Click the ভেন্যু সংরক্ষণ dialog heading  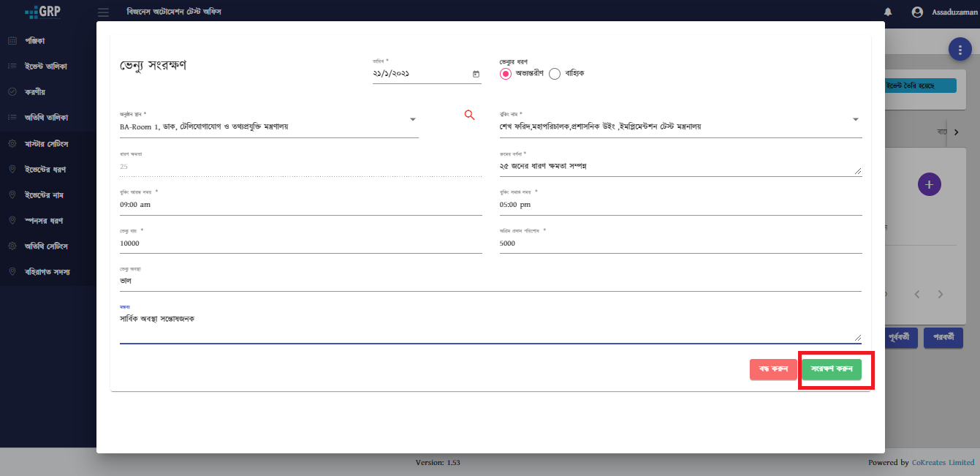153,65
